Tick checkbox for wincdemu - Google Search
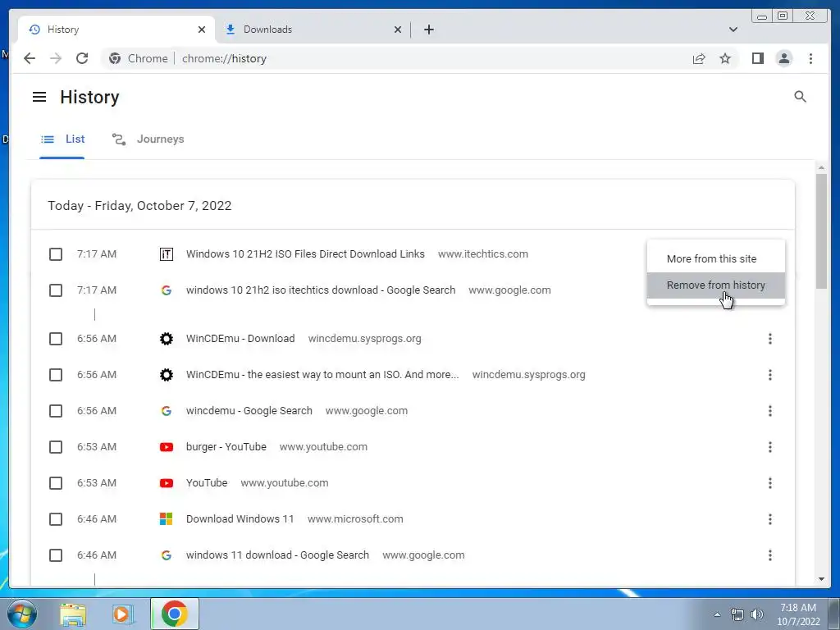Image resolution: width=840 pixels, height=630 pixels. tap(56, 411)
